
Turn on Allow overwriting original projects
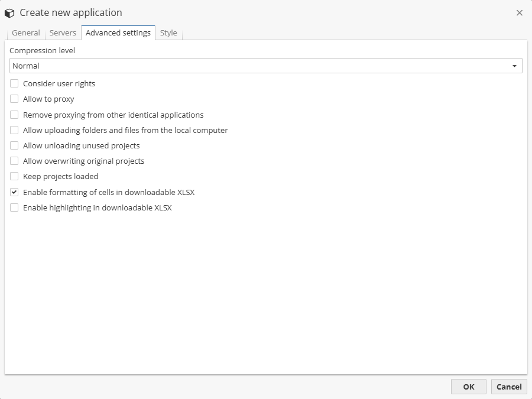[x=14, y=161]
